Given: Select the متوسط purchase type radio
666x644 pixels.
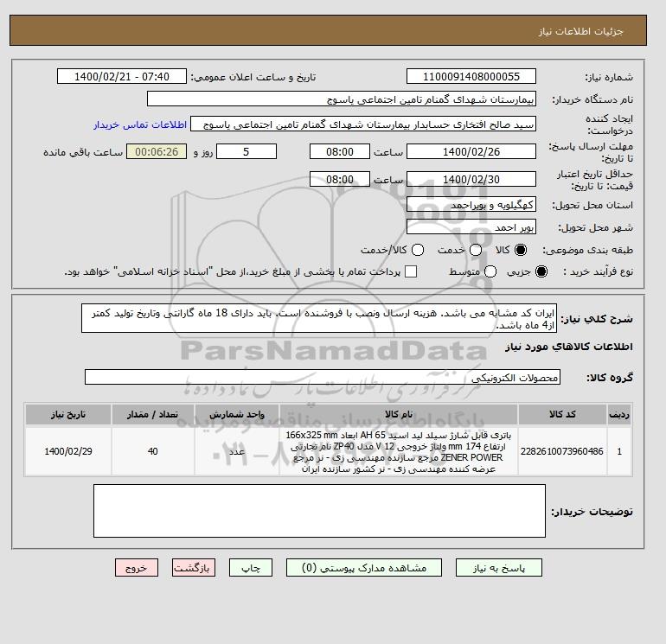Looking at the screenshot, I should pos(490,271).
